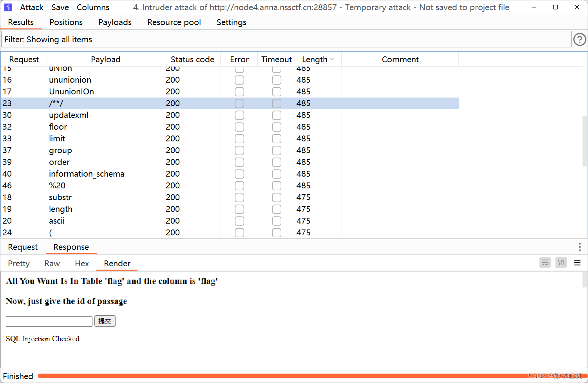The height and width of the screenshot is (383, 588).
Task: Show the Request message tab
Action: tap(23, 247)
